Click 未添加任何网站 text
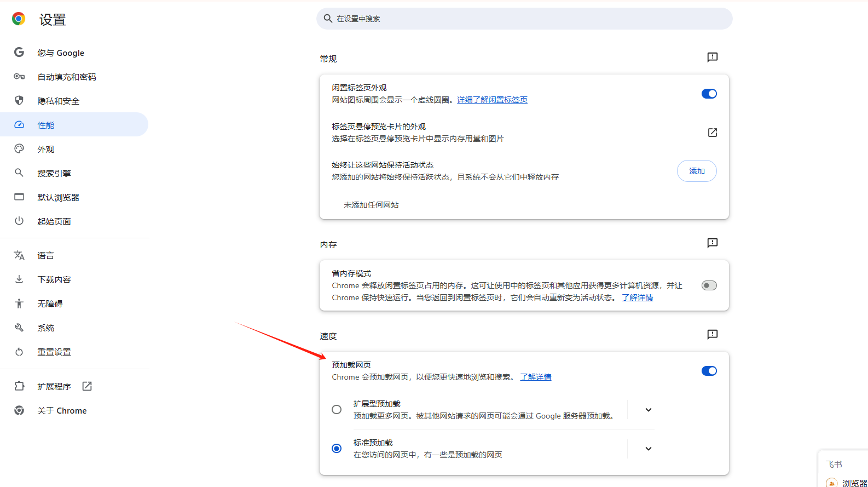 click(371, 205)
